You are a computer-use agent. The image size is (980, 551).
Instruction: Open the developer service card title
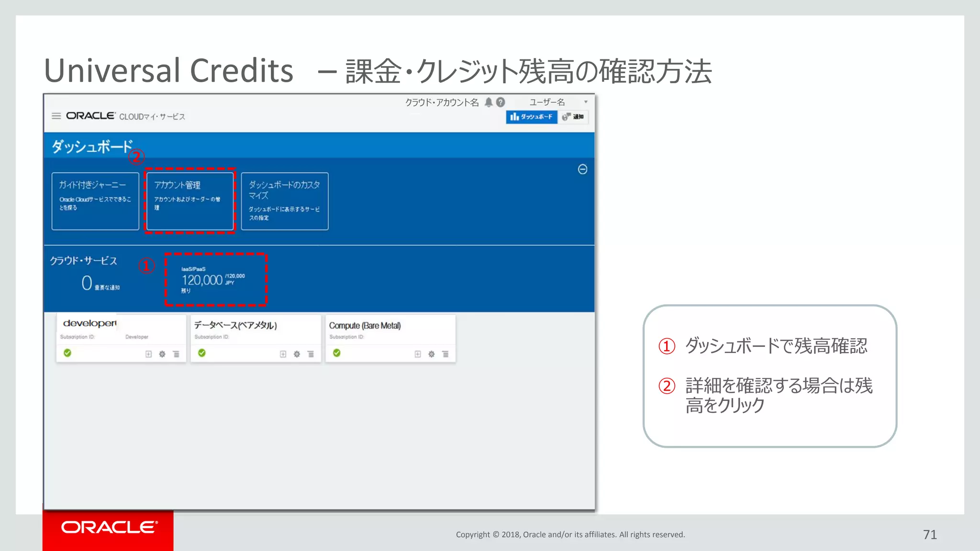coord(90,324)
